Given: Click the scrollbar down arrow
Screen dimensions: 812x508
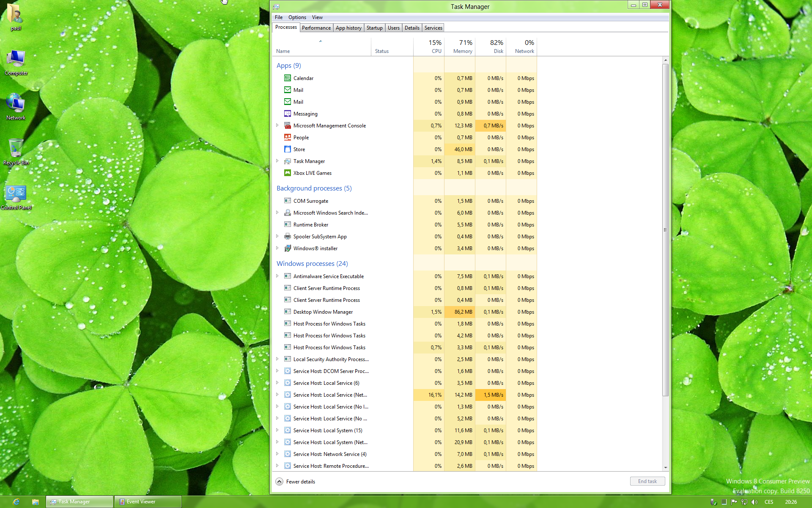Looking at the screenshot, I should coord(665,467).
